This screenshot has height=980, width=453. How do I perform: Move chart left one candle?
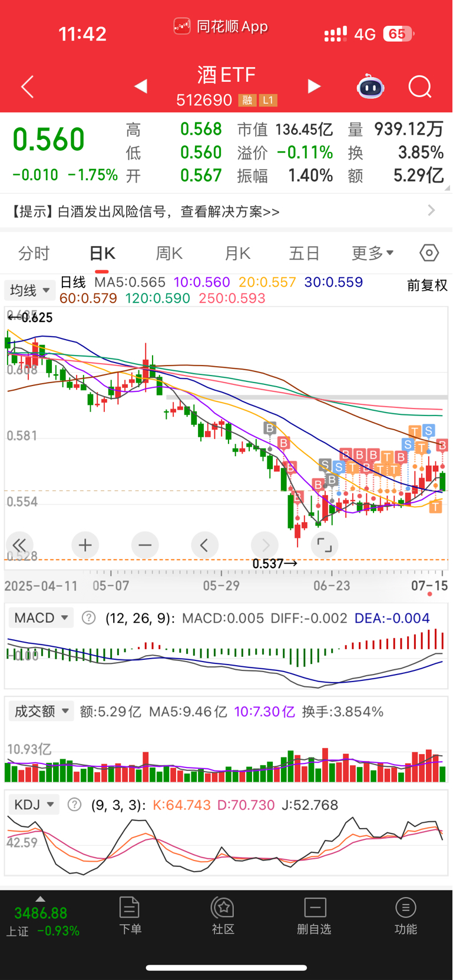205,545
